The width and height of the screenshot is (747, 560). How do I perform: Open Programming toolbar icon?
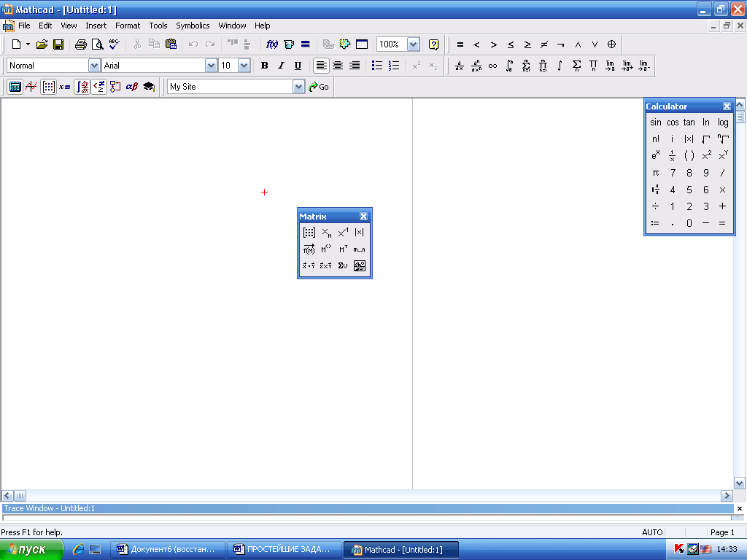coord(115,87)
